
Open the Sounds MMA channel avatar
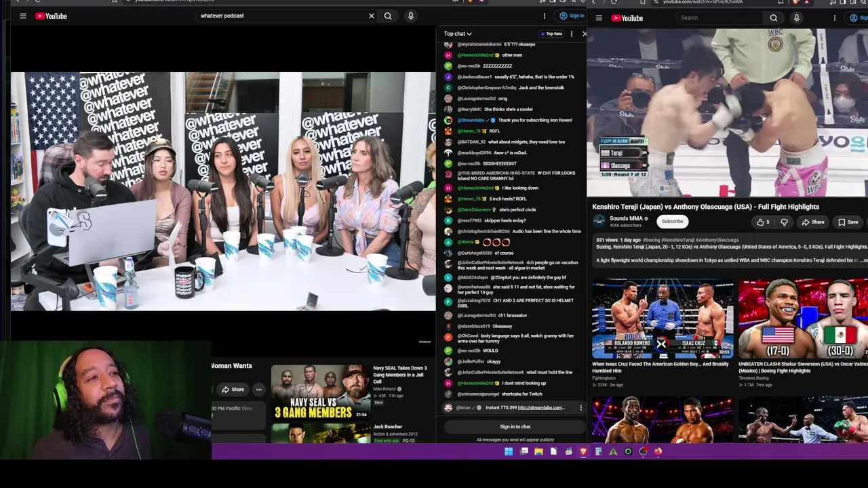coord(599,221)
